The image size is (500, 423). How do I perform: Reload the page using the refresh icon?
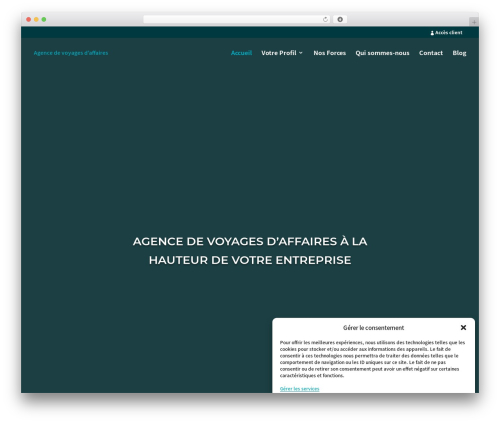(325, 20)
